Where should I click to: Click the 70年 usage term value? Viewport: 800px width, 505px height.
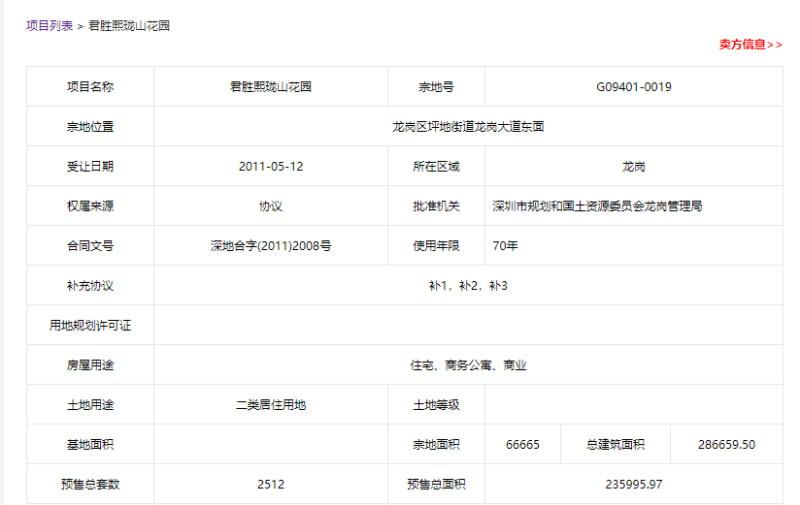point(505,246)
